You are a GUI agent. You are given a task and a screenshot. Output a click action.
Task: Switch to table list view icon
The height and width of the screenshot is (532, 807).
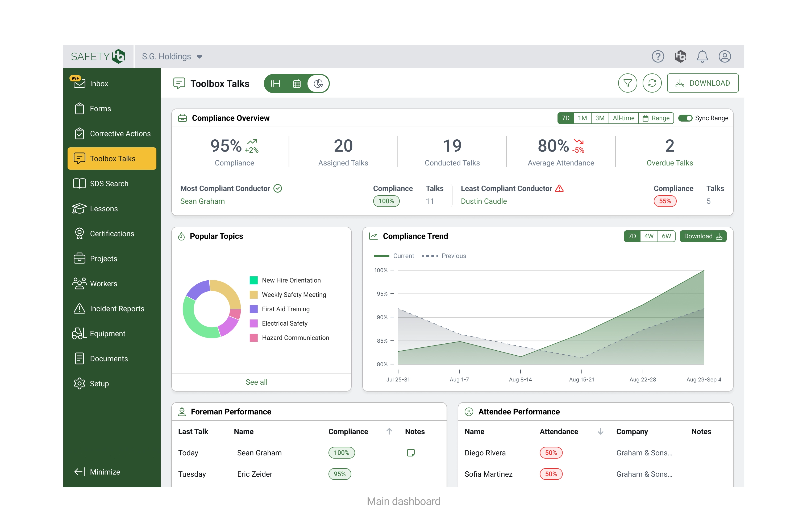point(276,84)
